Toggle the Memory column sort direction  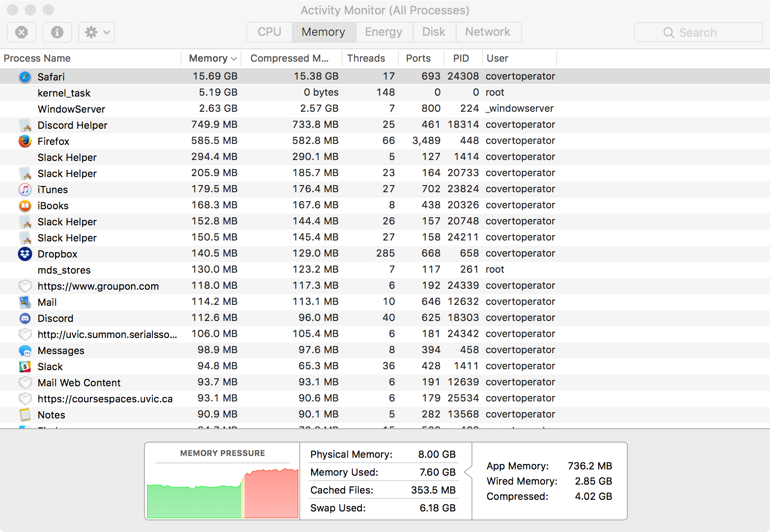(211, 58)
